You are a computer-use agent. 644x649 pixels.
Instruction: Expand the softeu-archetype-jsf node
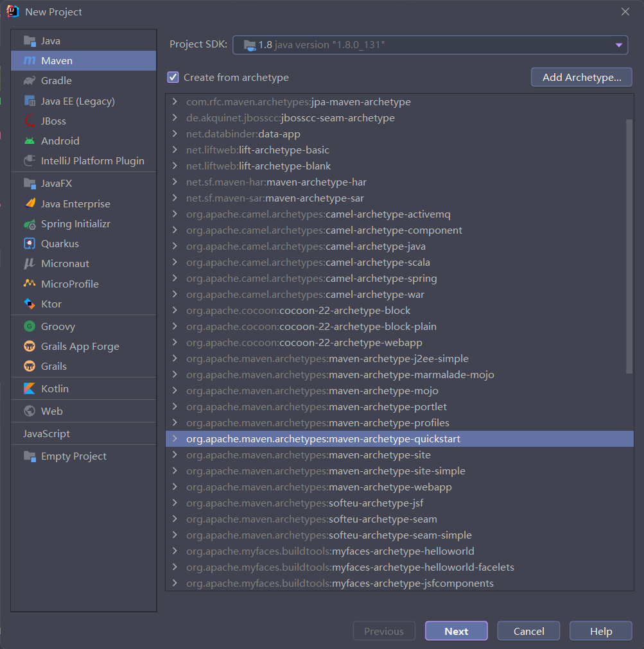coord(175,503)
